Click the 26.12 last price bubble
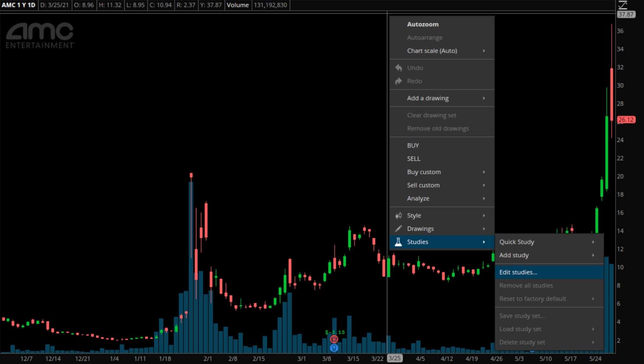644x364 pixels. click(626, 120)
